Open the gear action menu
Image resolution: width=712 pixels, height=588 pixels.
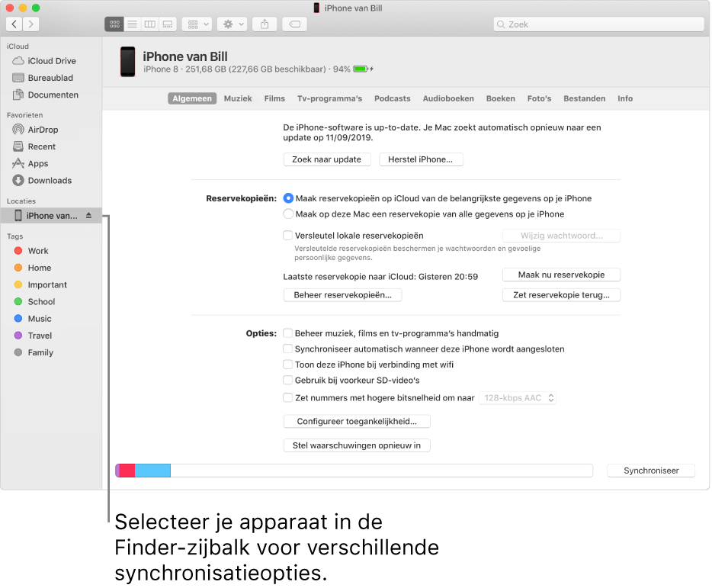coord(232,24)
